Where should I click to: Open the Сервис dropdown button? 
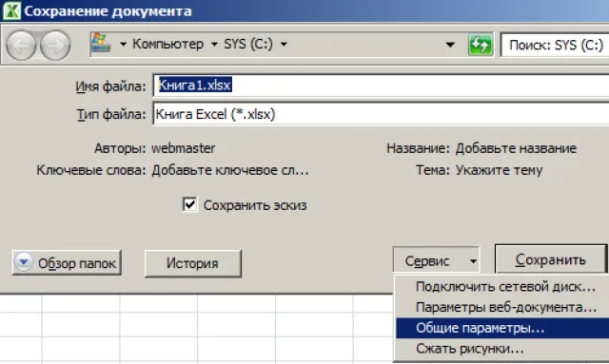[436, 260]
